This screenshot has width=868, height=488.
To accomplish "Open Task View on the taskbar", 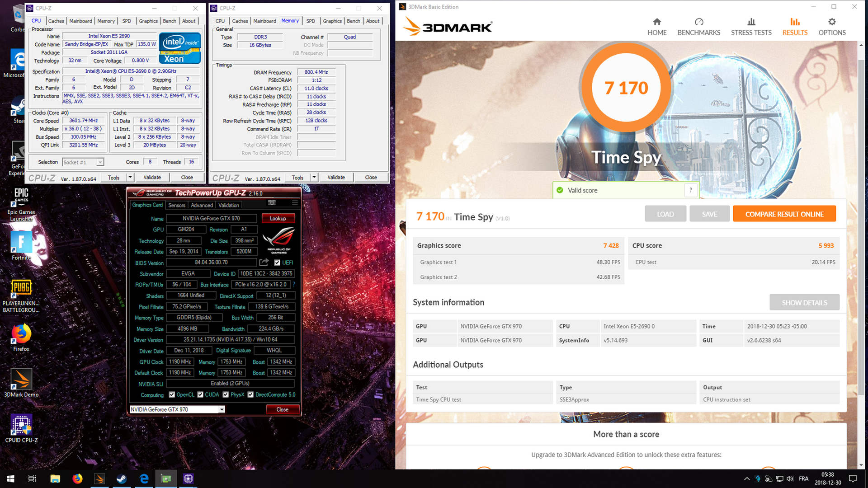I will 32,479.
